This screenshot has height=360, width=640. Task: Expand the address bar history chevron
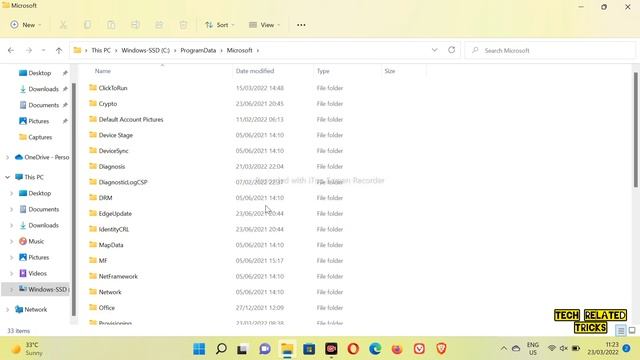click(434, 50)
